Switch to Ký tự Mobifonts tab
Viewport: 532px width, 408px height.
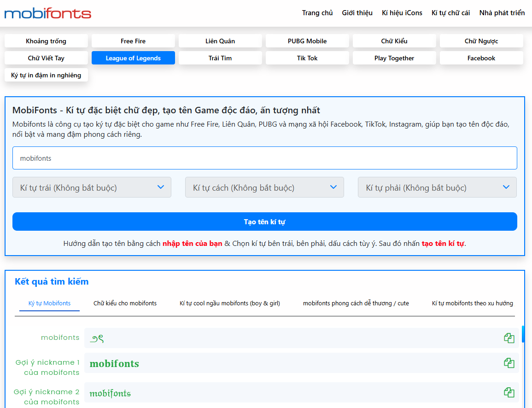[50, 303]
